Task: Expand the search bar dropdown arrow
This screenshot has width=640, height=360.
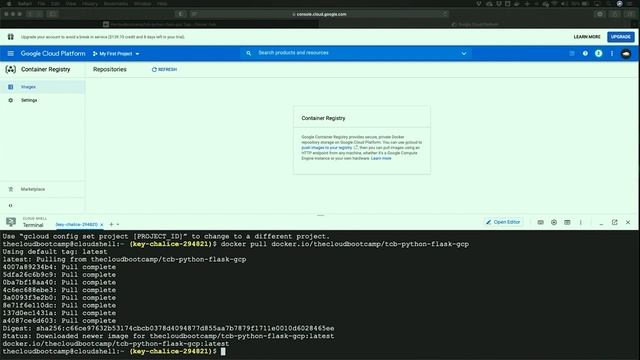Action: (x=464, y=53)
